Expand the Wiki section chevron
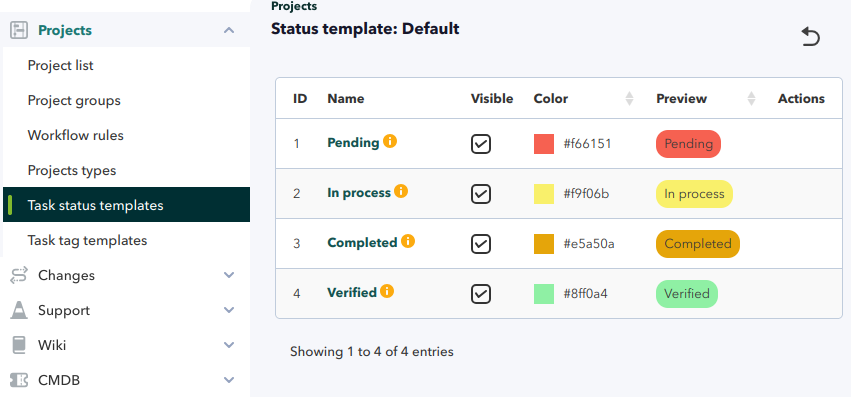Screen dimensions: 851x397 [x=229, y=345]
